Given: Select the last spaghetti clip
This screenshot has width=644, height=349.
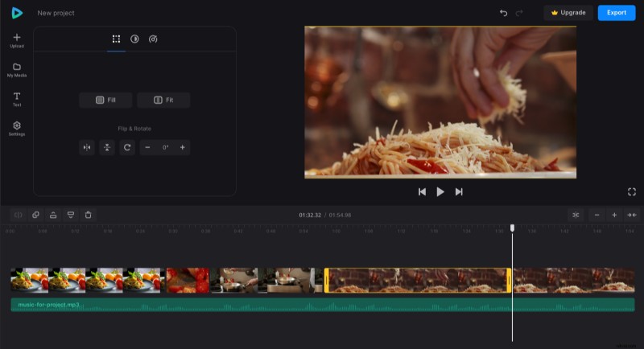Looking at the screenshot, I should click(x=574, y=281).
